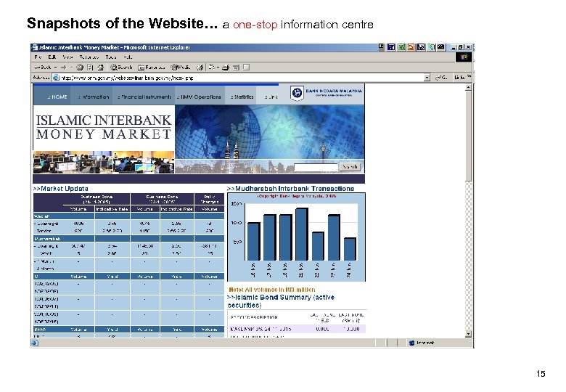Screen dimensions: 566x392
Task: Open the Tools menu
Action: tap(111, 57)
